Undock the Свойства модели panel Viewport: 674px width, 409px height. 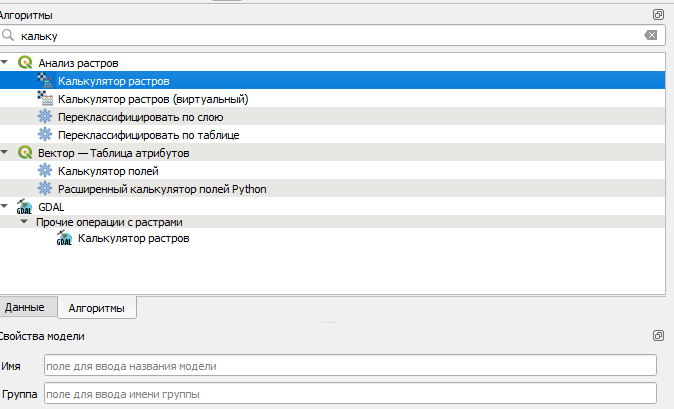(x=658, y=336)
